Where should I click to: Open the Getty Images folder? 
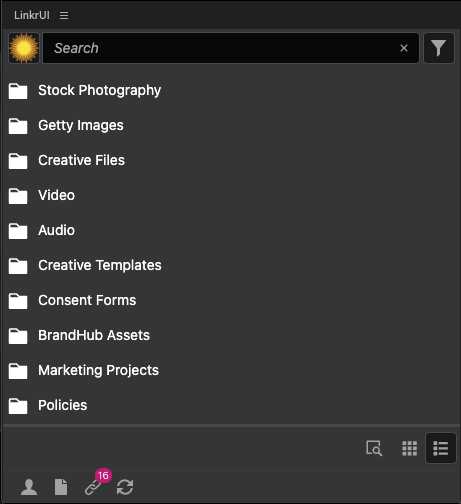click(x=81, y=125)
